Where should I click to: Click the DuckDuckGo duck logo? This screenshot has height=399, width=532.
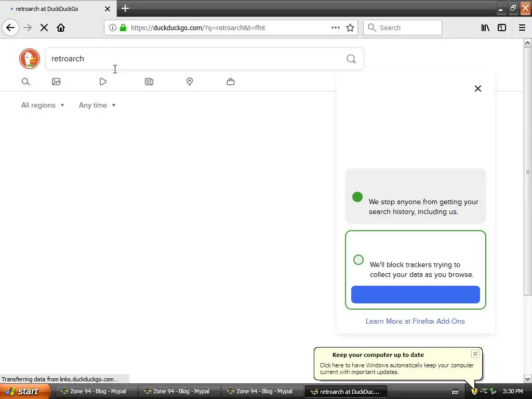click(30, 59)
